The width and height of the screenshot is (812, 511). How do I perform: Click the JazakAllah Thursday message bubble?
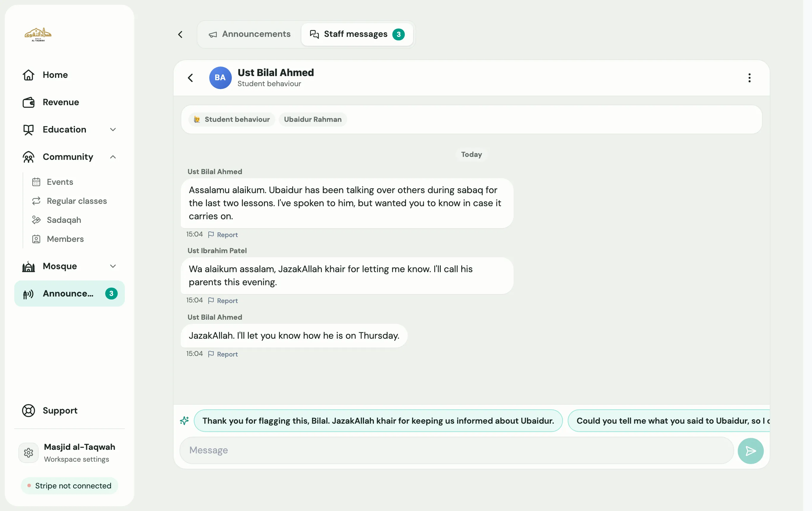[x=294, y=336]
